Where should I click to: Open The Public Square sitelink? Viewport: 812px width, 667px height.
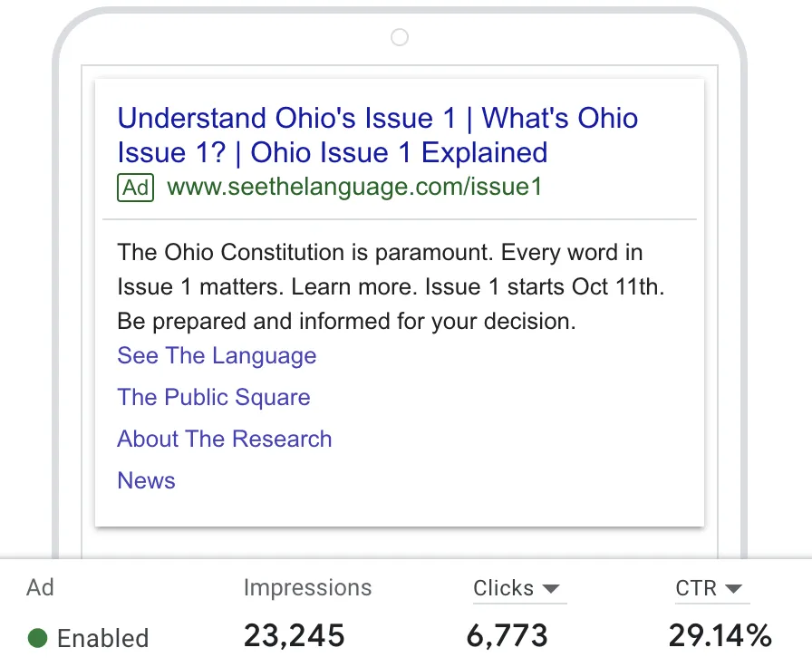coord(214,398)
